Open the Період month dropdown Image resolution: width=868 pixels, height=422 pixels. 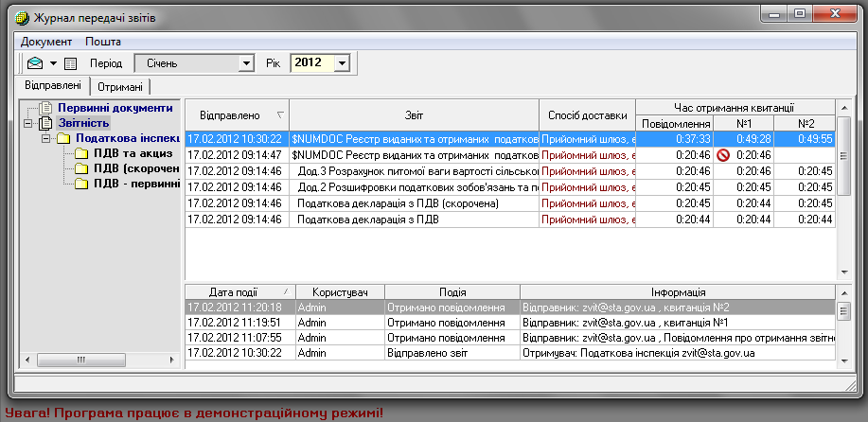pos(247,63)
